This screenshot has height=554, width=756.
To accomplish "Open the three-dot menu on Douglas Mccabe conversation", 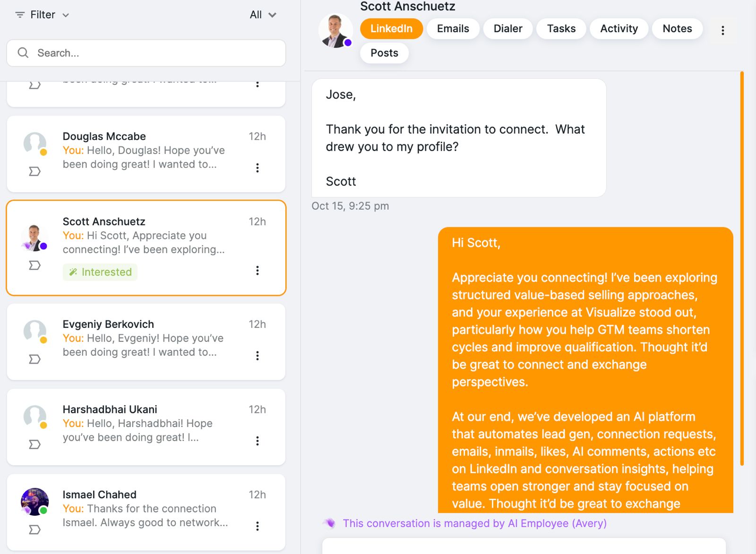I will click(x=258, y=167).
